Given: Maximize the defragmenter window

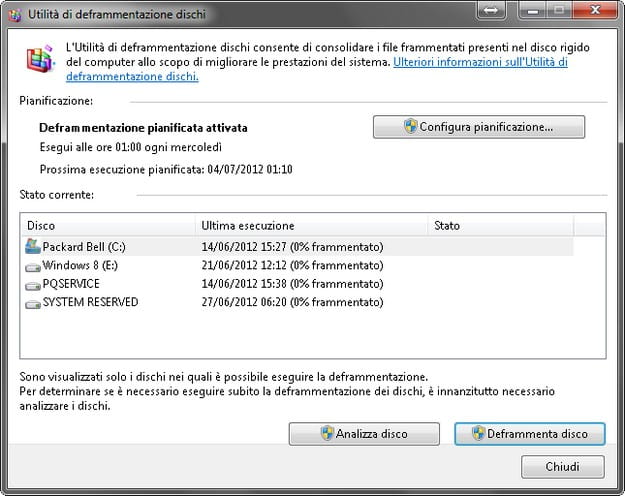Looking at the screenshot, I should click(553, 10).
